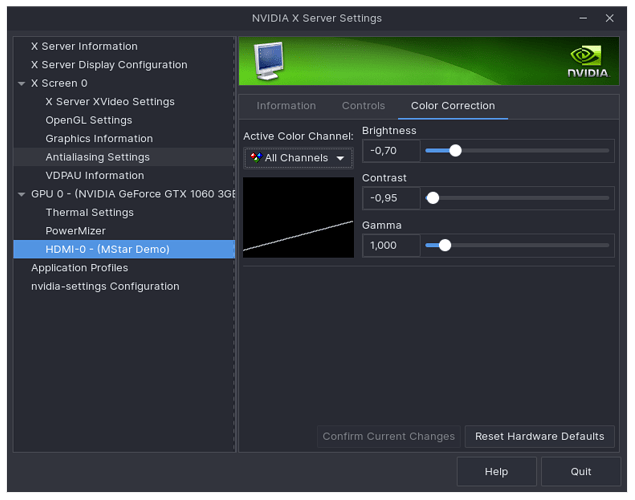
Task: Click the monitor icon in the banner
Action: pos(269,61)
